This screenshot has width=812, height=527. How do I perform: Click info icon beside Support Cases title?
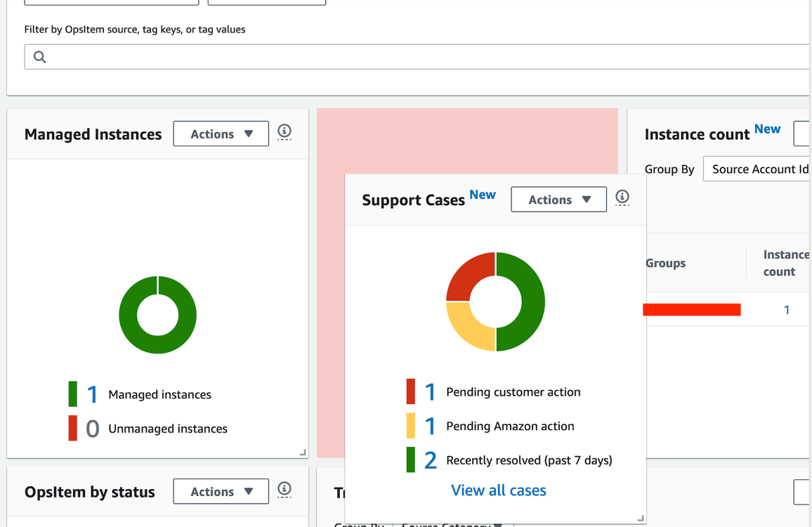click(x=622, y=197)
